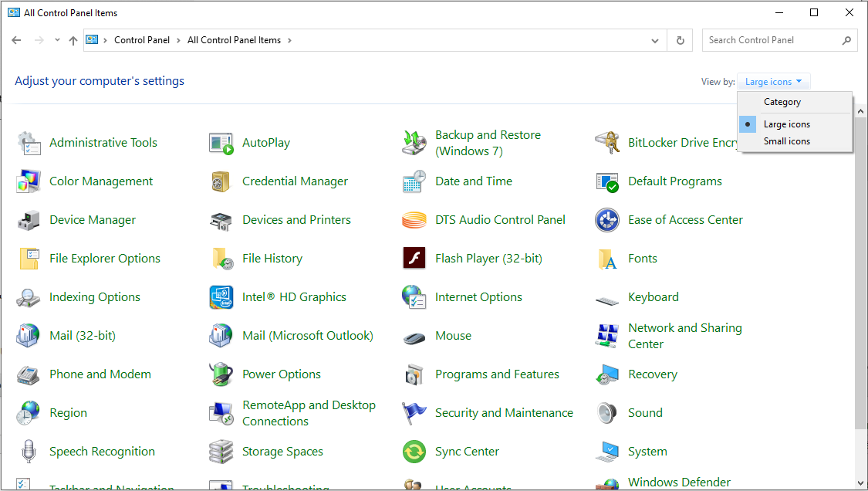Click the DTS Audio Control Panel icon

[414, 220]
